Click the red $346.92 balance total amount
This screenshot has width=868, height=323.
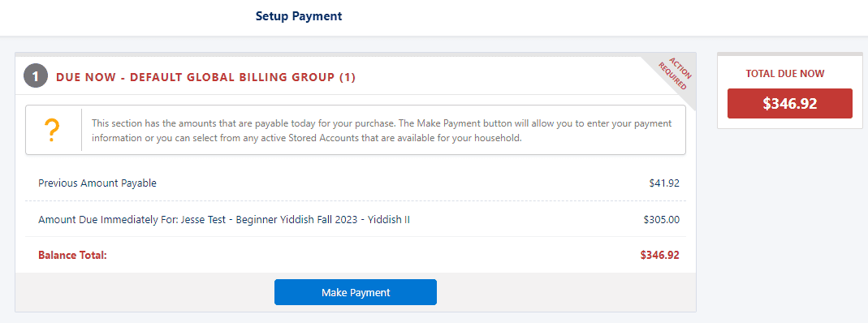click(x=660, y=255)
